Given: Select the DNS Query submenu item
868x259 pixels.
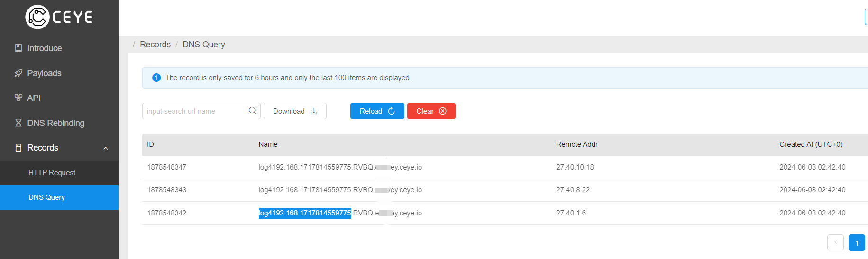Looking at the screenshot, I should (59, 197).
